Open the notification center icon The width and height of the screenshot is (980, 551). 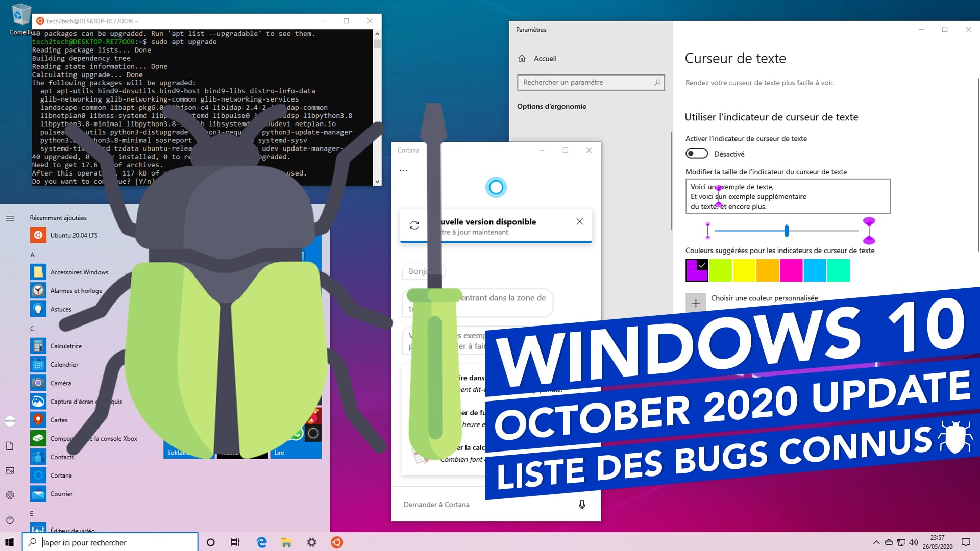tap(966, 542)
